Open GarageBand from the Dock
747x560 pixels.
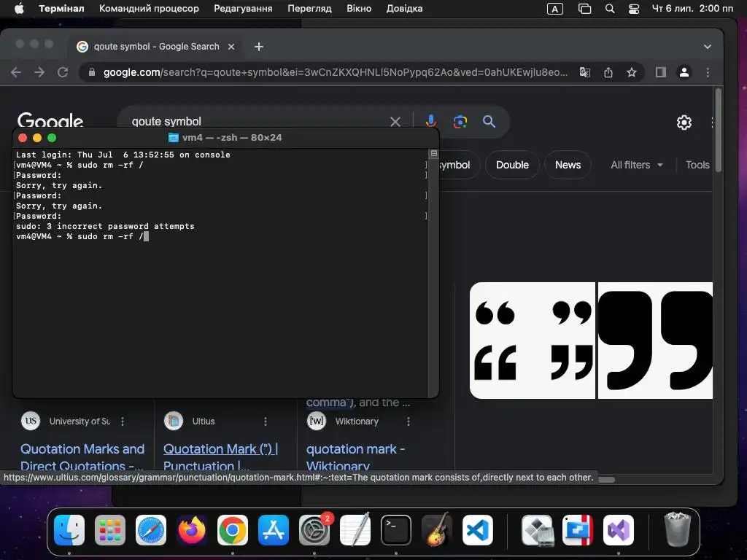(437, 530)
